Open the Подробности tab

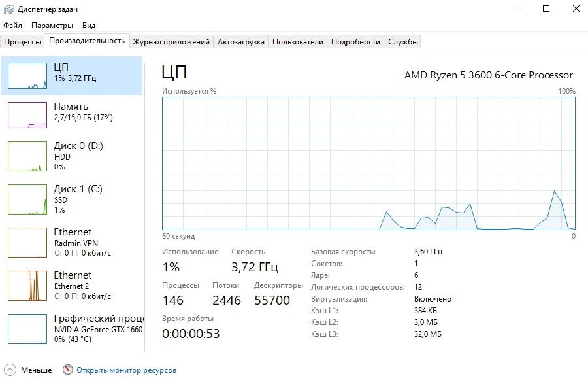355,42
